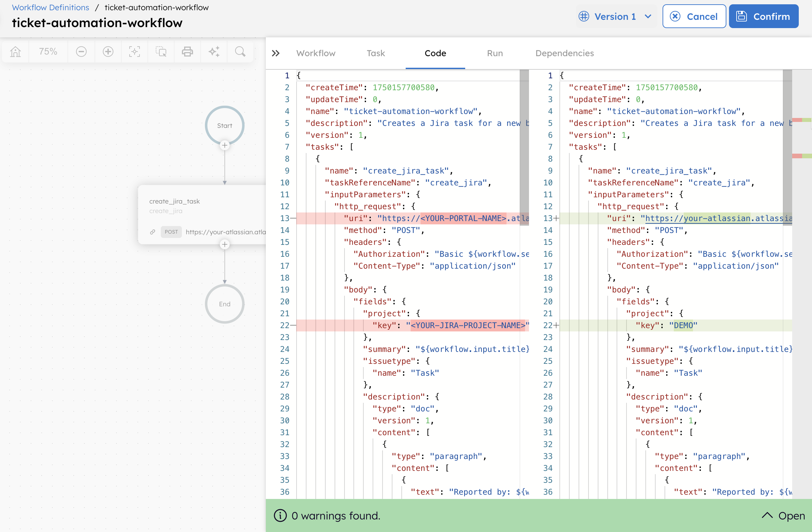Open the Run tab
812x532 pixels.
click(x=495, y=53)
